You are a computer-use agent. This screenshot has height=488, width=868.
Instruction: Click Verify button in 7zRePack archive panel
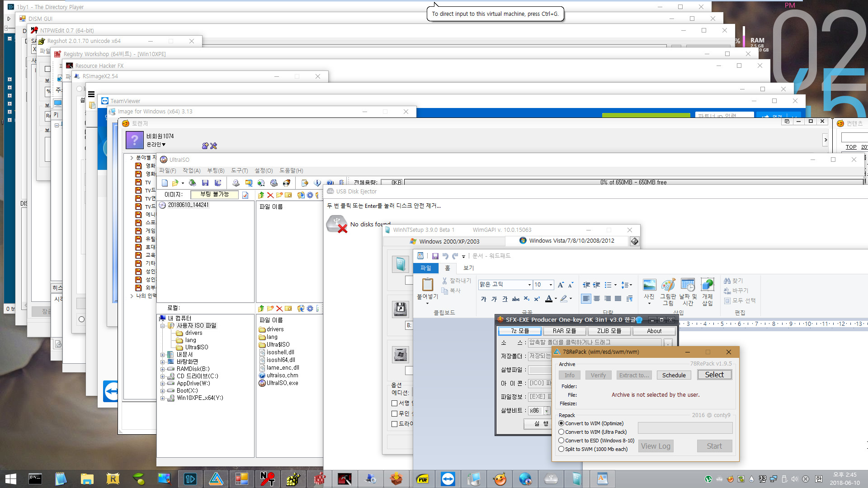(598, 375)
